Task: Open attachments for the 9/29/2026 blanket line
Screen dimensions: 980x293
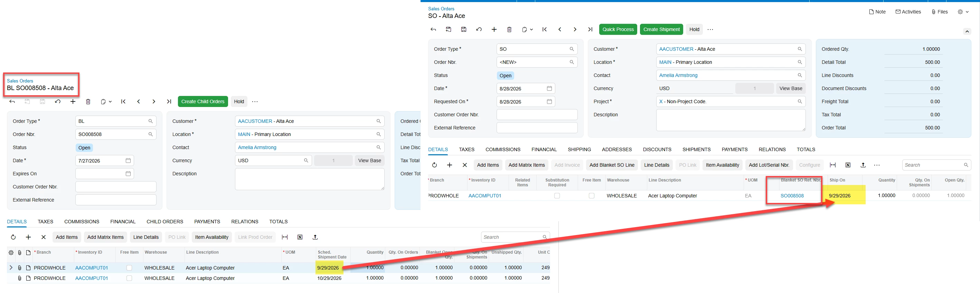Action: pos(20,268)
